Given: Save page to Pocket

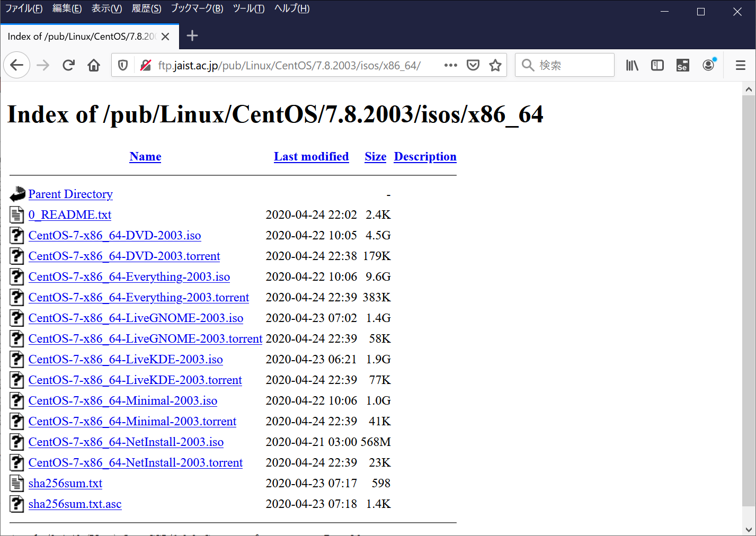Looking at the screenshot, I should click(x=473, y=65).
